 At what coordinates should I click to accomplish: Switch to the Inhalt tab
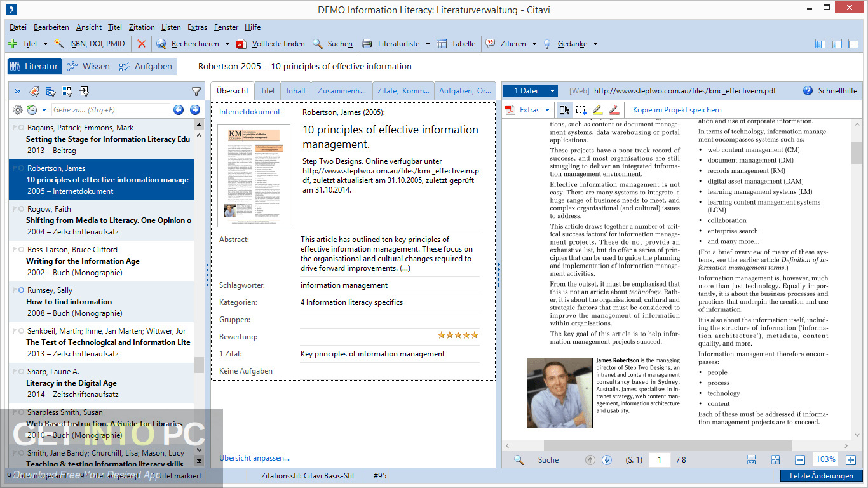(x=296, y=91)
